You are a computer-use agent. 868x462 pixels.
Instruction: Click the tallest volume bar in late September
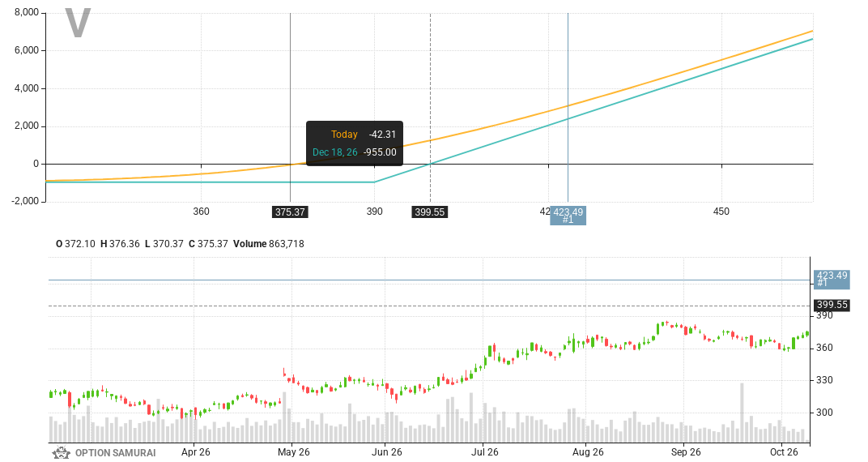[742, 413]
